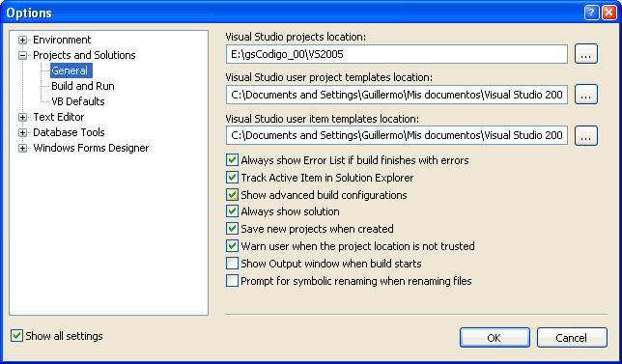Expand the Database Tools tree node
Screen dimensions: 622x364
[22, 133]
